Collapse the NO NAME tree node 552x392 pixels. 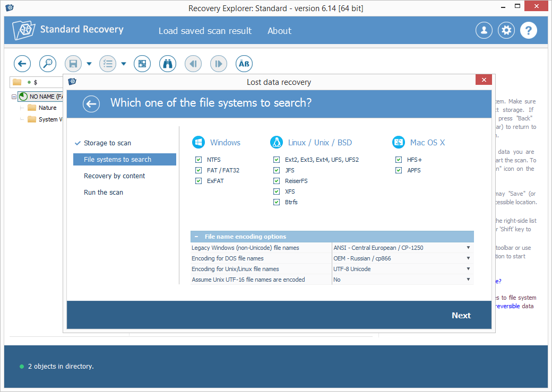click(14, 97)
